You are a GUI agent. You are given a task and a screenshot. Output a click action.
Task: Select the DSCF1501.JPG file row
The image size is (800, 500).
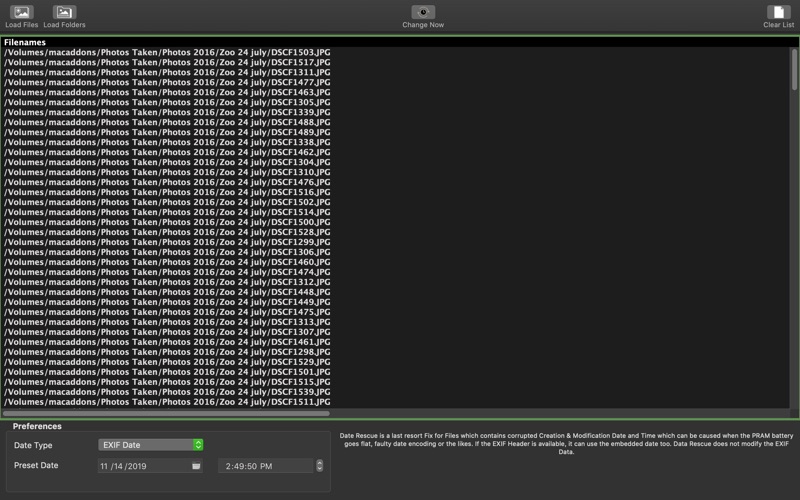pyautogui.click(x=396, y=372)
